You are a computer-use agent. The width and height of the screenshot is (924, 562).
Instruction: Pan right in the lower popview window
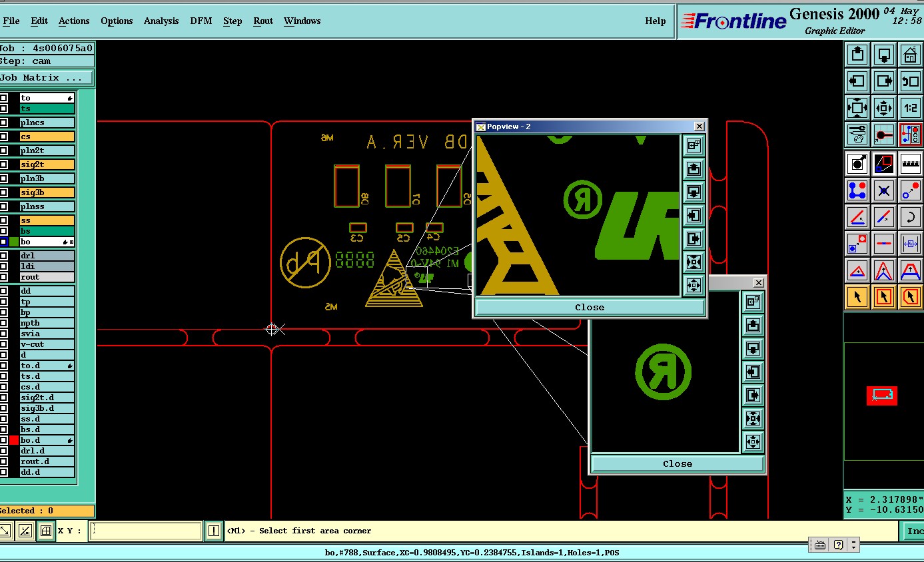(753, 395)
